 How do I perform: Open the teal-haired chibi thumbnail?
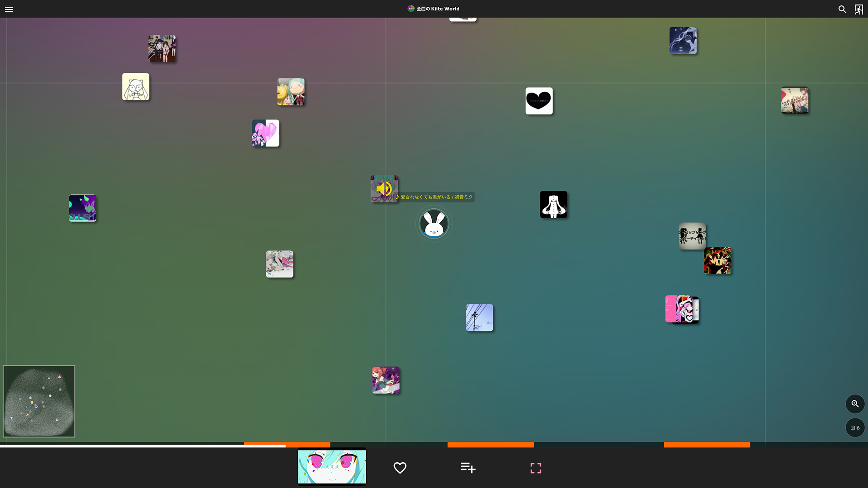pos(291,92)
